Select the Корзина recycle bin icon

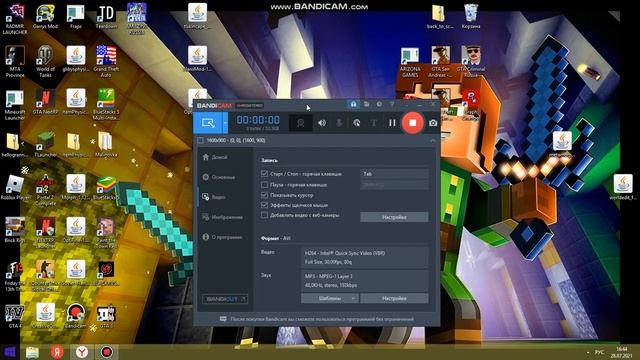pyautogui.click(x=471, y=17)
